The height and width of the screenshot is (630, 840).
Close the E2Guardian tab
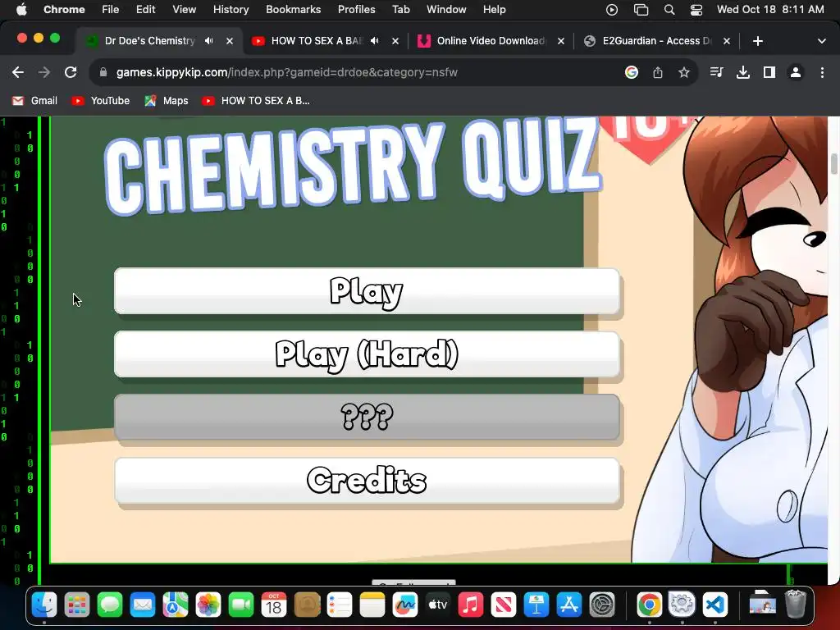tap(727, 41)
